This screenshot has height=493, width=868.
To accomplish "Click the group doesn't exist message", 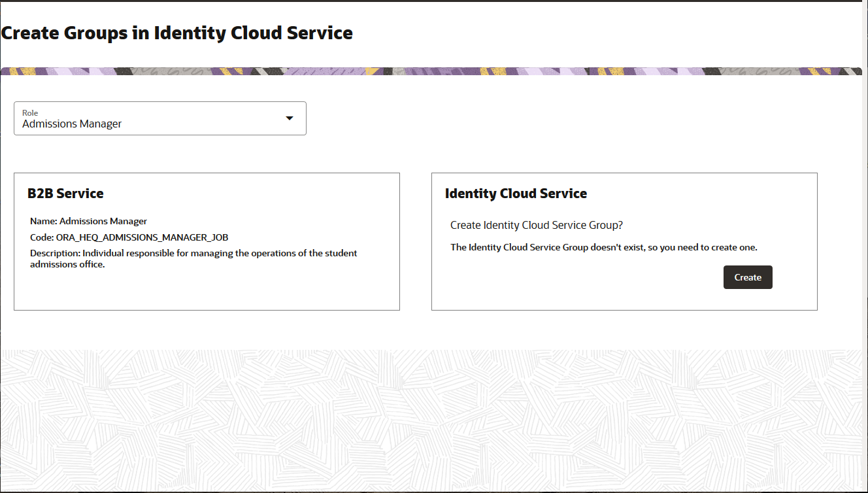I will 603,247.
